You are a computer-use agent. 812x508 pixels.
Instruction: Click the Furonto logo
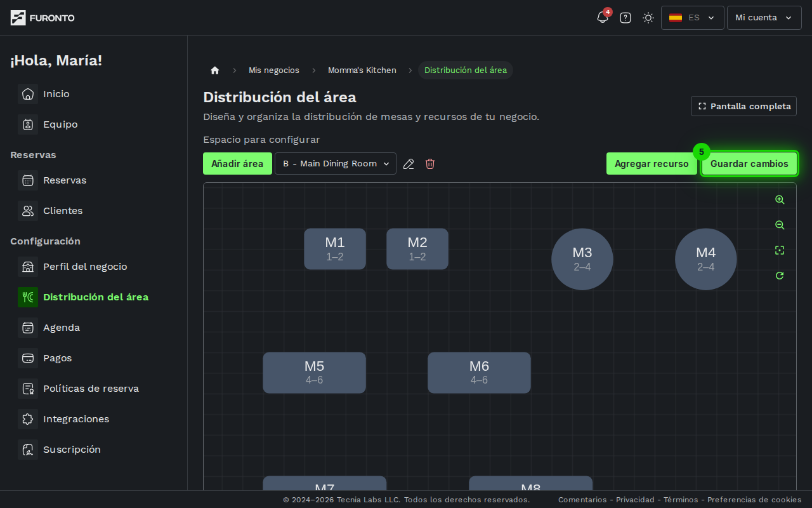point(43,18)
